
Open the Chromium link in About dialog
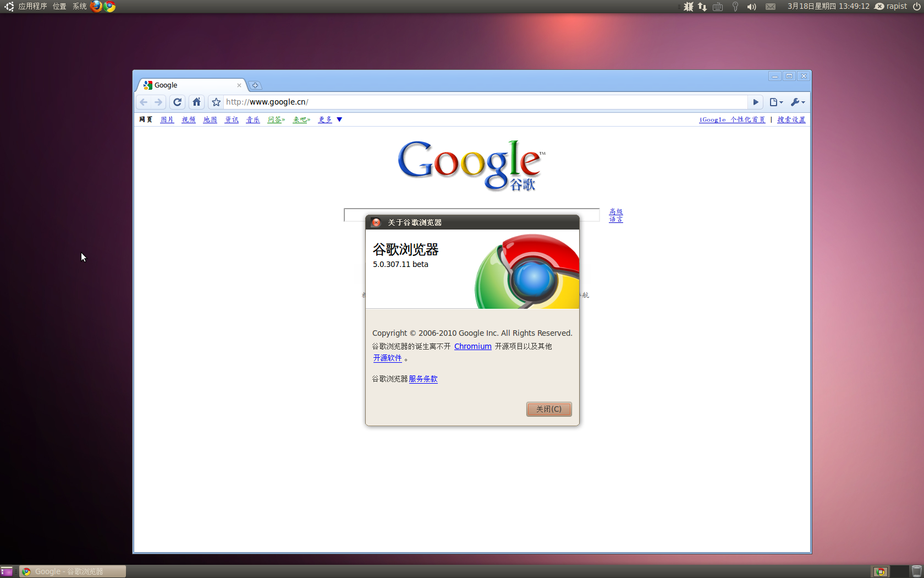473,346
